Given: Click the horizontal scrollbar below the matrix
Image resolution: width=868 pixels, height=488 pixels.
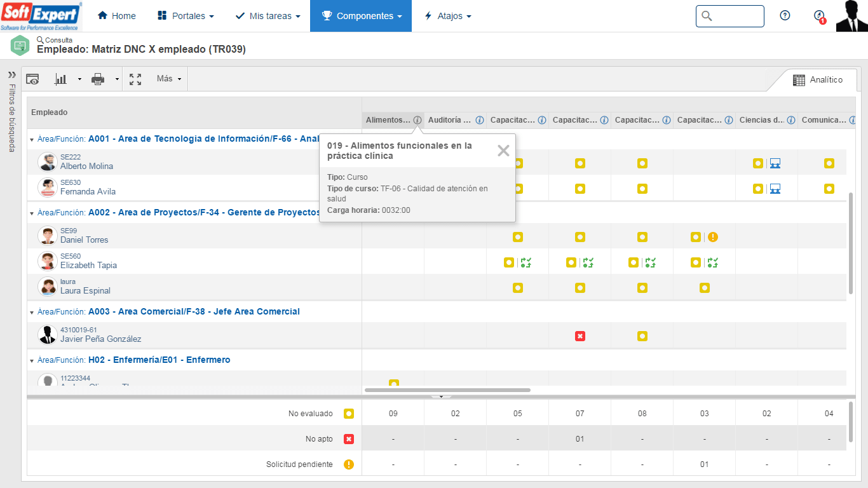Looking at the screenshot, I should 447,390.
